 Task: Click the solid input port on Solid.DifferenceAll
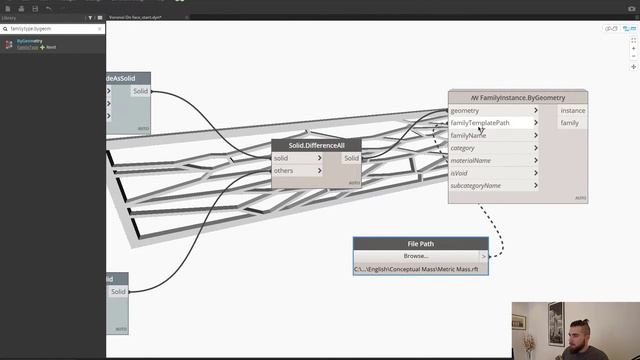[298, 158]
